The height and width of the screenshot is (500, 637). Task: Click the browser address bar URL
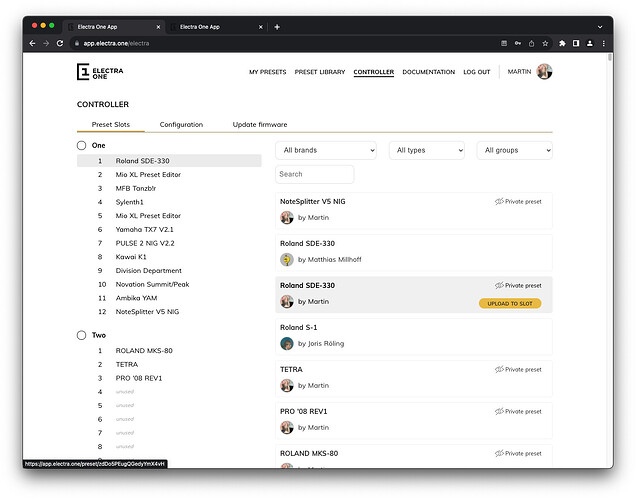click(x=116, y=43)
